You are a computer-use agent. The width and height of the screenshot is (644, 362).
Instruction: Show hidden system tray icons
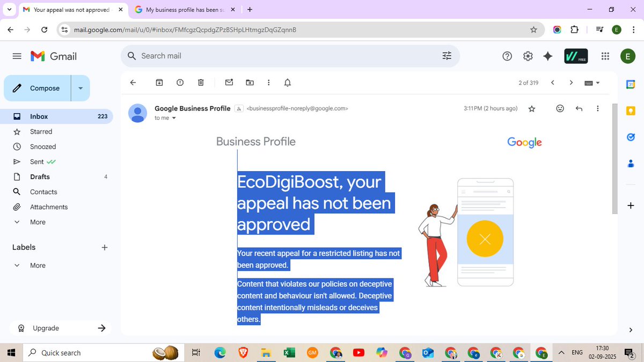[561, 352]
